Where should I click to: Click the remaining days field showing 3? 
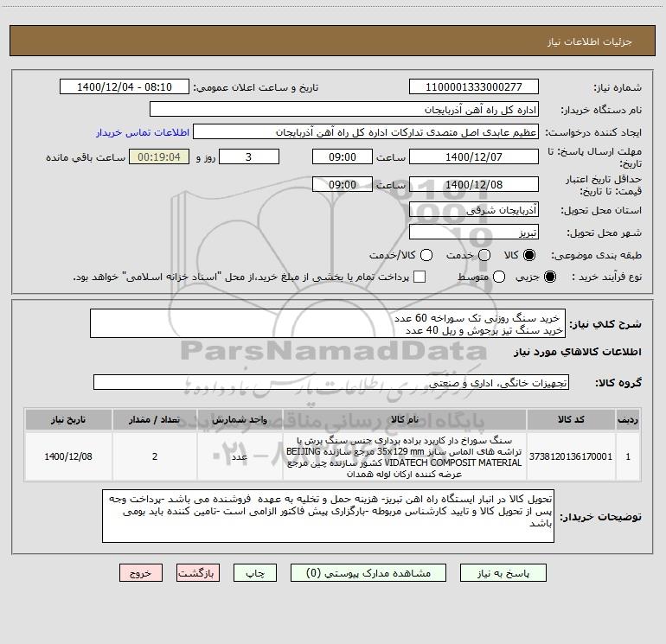click(x=249, y=156)
